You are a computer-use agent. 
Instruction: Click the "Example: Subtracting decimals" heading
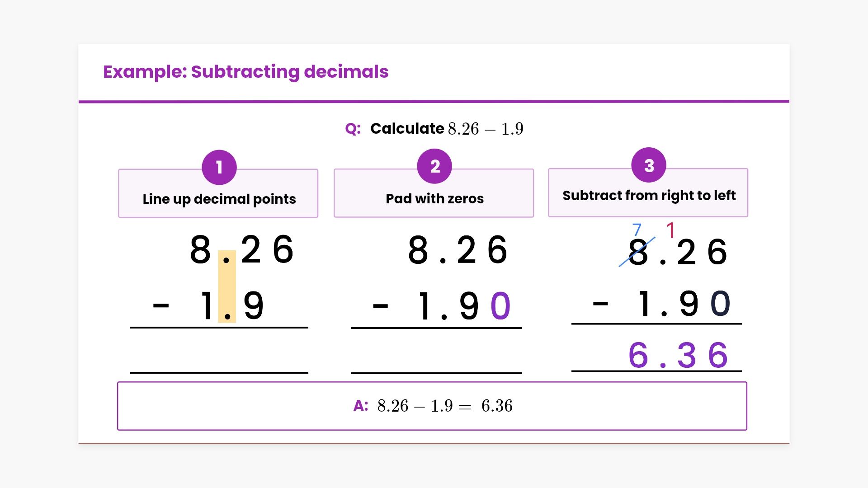245,72
